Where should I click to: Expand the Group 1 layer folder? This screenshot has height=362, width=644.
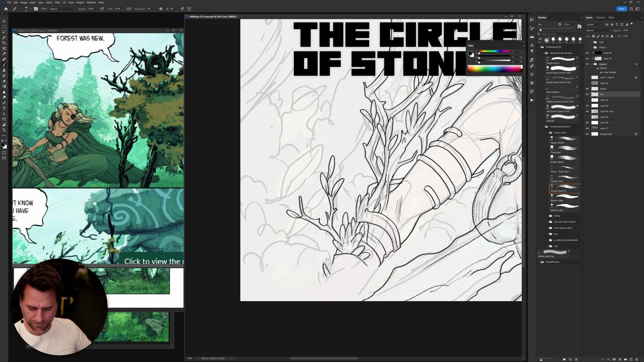coord(592,47)
